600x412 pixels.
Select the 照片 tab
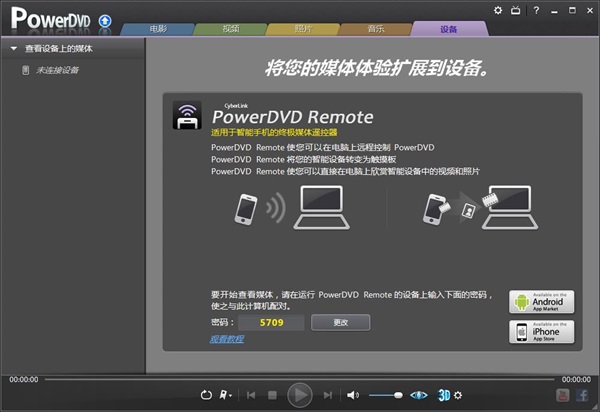[303, 29]
